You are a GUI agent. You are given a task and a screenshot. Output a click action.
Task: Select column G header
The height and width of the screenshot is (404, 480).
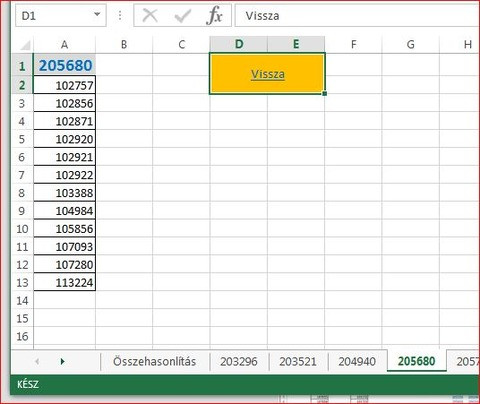[x=411, y=45]
